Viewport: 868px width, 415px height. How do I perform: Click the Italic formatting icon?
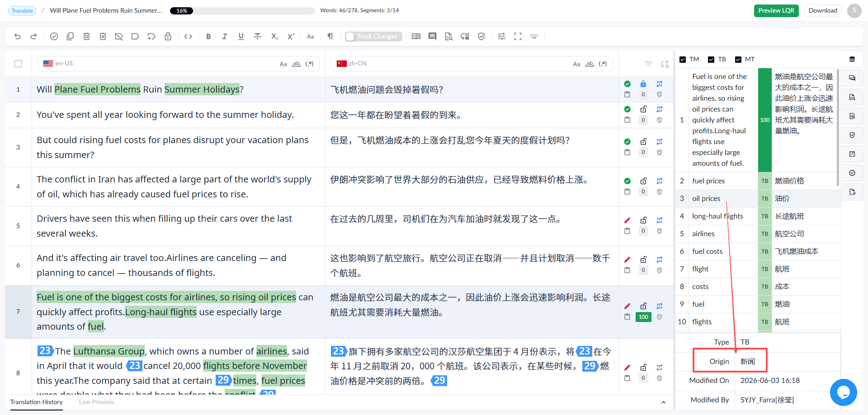pyautogui.click(x=225, y=37)
